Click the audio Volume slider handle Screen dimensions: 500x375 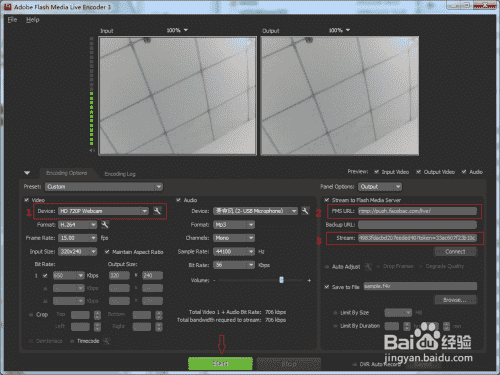tap(281, 280)
